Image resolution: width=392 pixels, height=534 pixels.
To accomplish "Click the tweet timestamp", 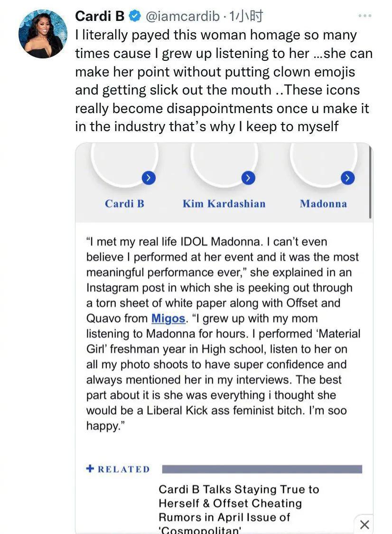I will coord(246,16).
